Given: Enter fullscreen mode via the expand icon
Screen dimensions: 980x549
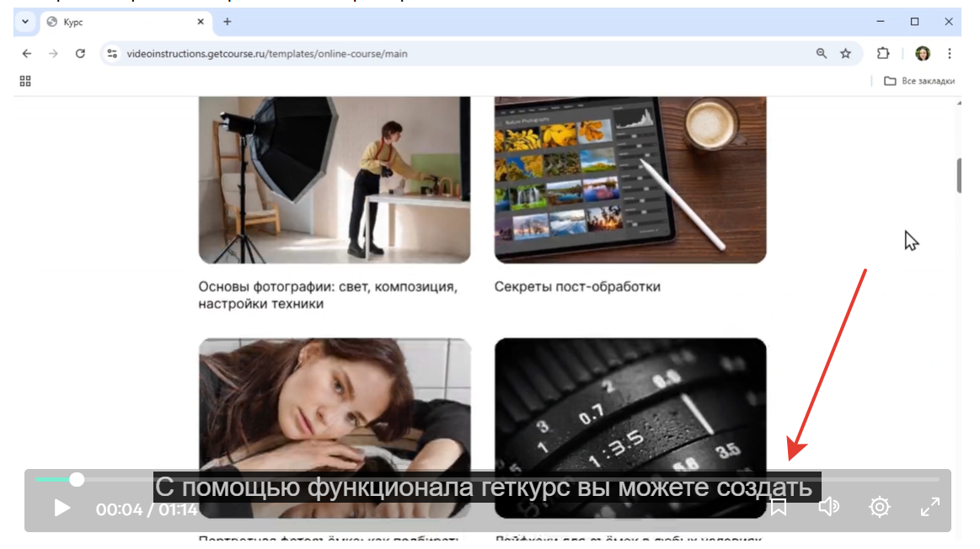Looking at the screenshot, I should coord(929,507).
